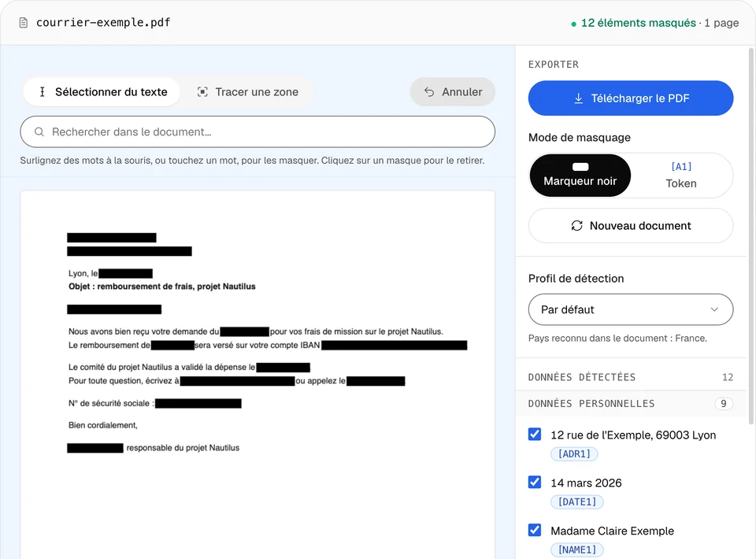Click the PDF file icon beside courrier-exemple.pdf
This screenshot has width=756, height=559.
(23, 23)
